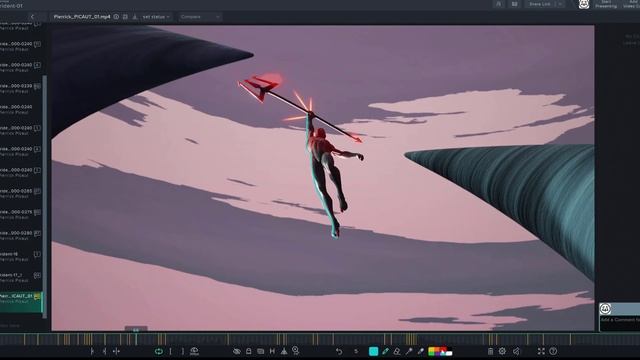Screen dimensions: 640x360
Task: Undo the last sketch stroke
Action: tap(339, 351)
